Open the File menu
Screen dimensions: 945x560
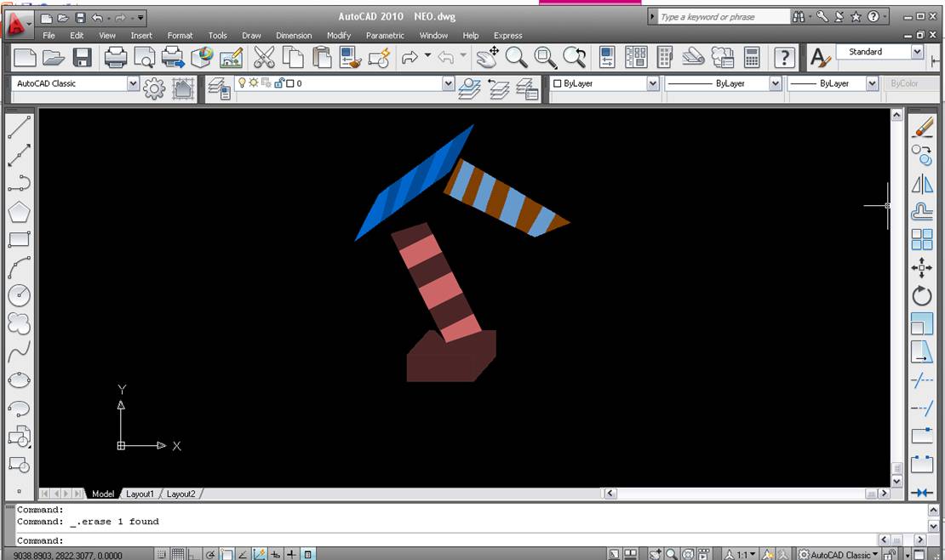pos(49,36)
